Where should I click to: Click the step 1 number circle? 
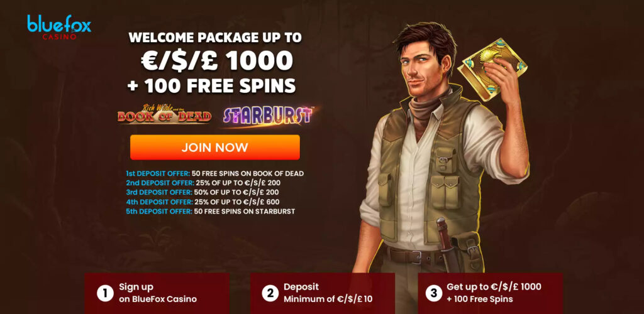pyautogui.click(x=105, y=293)
